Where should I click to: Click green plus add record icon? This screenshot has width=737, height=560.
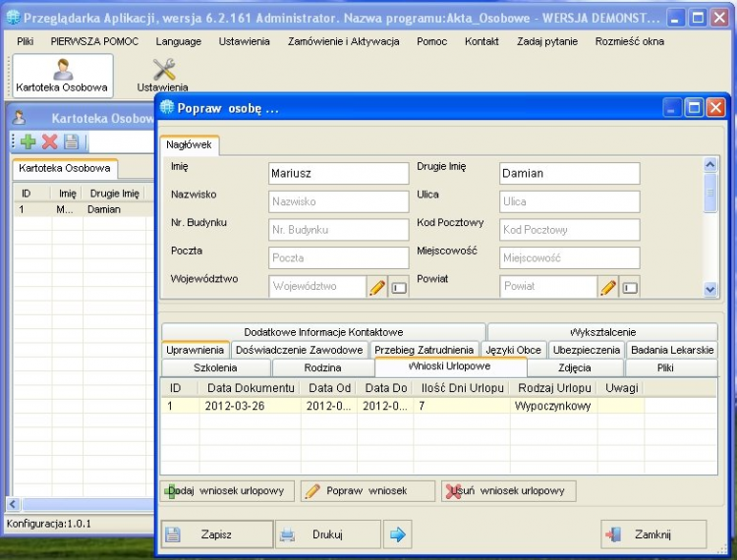coord(28,142)
